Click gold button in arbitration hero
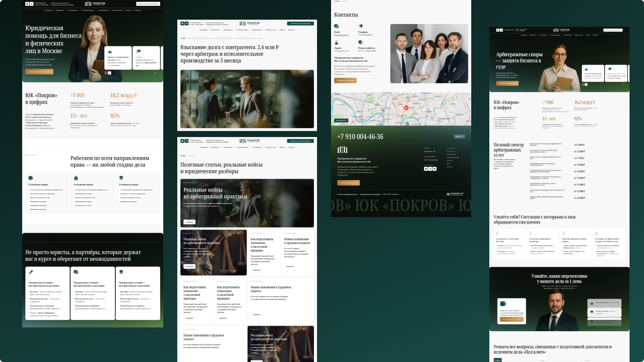This screenshot has width=644, height=362. click(507, 83)
